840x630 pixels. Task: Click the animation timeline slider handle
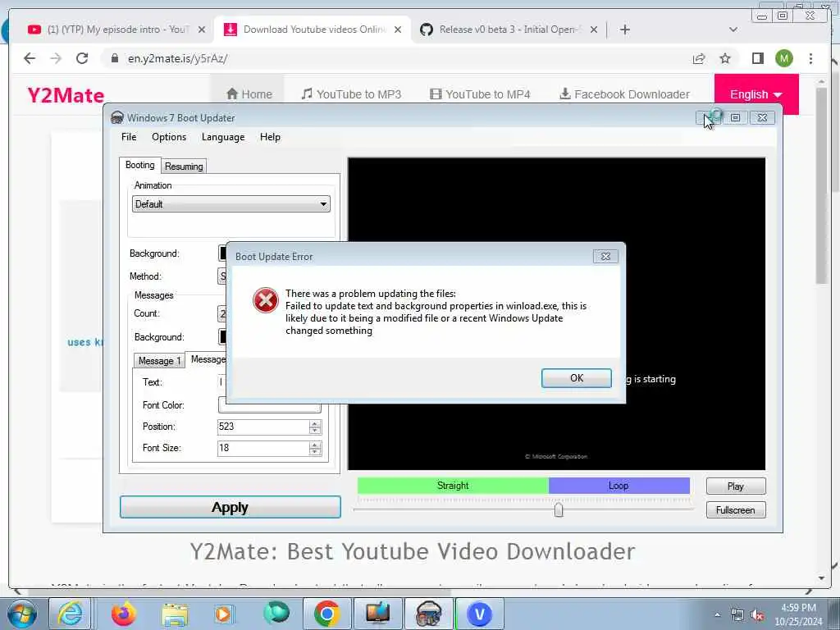559,509
